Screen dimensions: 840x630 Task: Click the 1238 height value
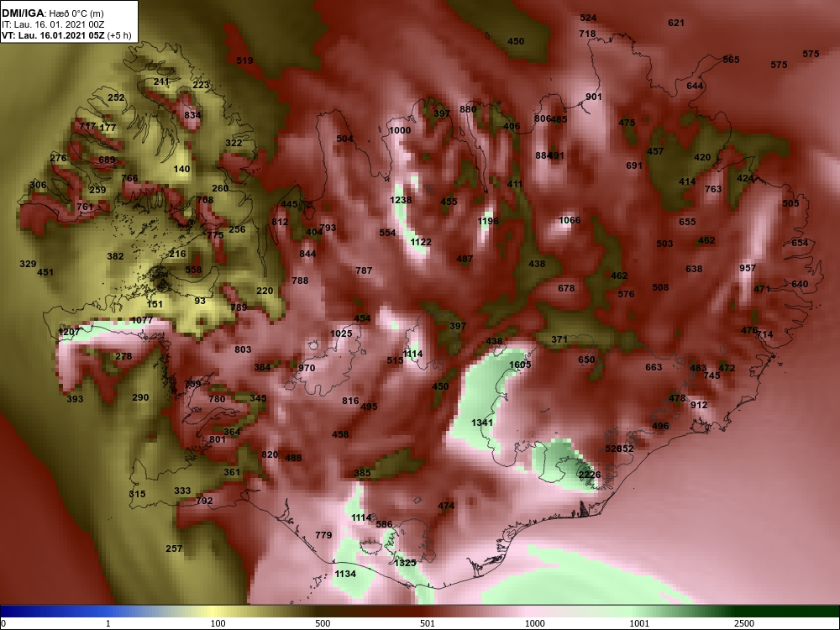[401, 200]
